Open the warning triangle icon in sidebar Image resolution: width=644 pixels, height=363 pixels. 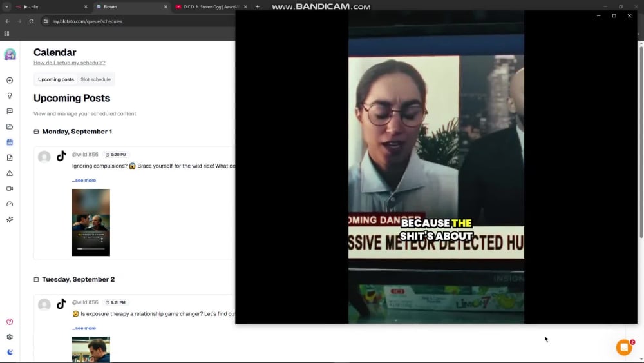click(x=10, y=173)
